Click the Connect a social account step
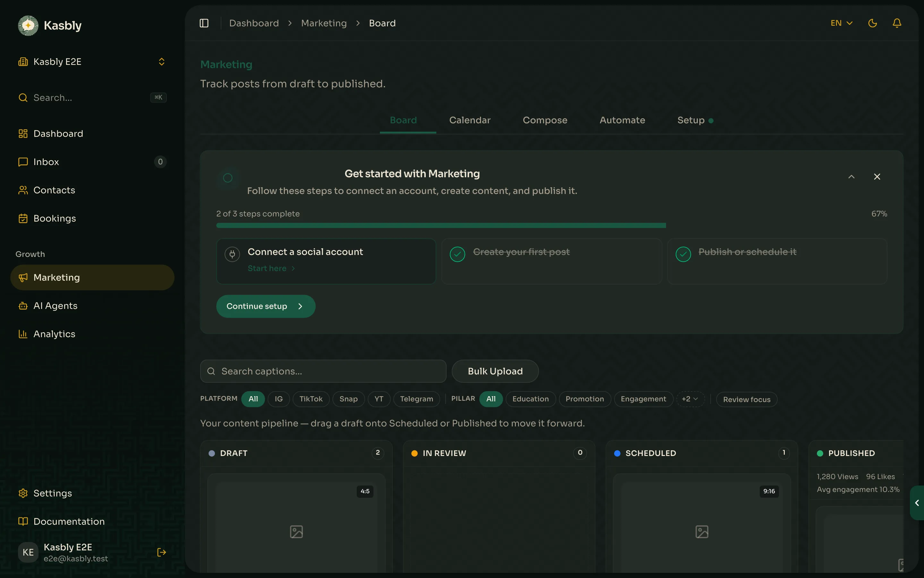 pos(326,261)
